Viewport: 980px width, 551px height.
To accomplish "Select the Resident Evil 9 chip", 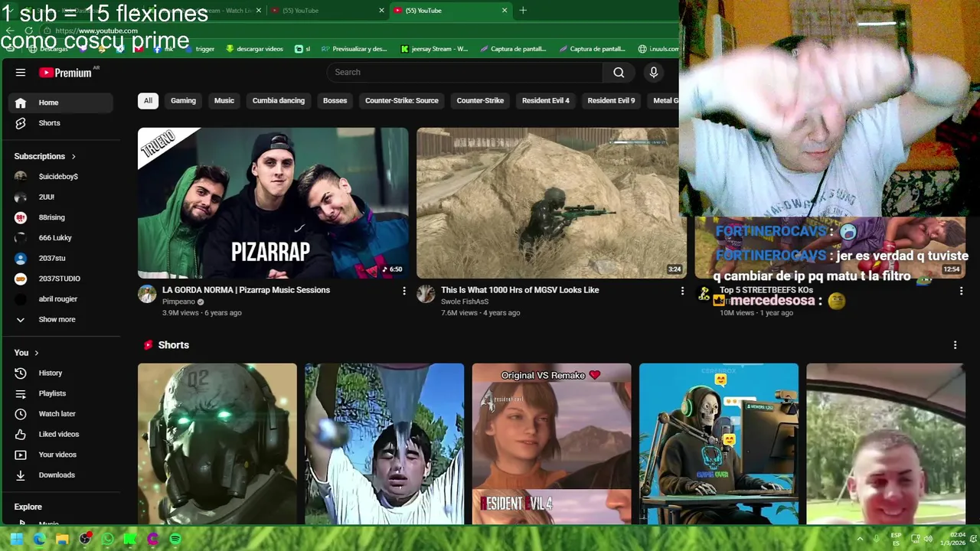I will [611, 100].
